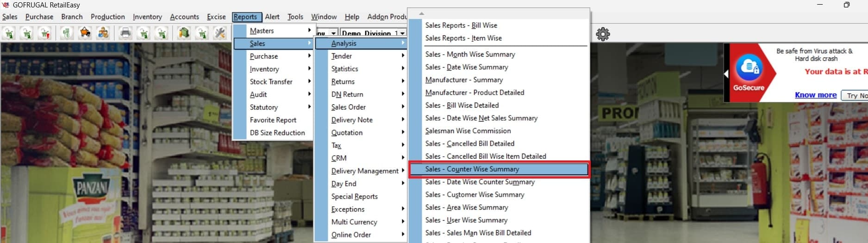868x243 pixels.
Task: Open the Delivery Management submenu
Action: click(361, 171)
